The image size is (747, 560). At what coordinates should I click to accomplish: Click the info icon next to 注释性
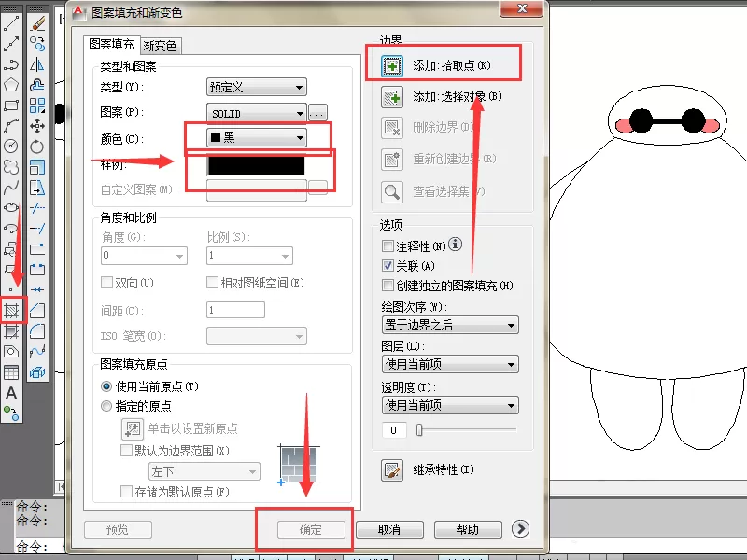[455, 245]
